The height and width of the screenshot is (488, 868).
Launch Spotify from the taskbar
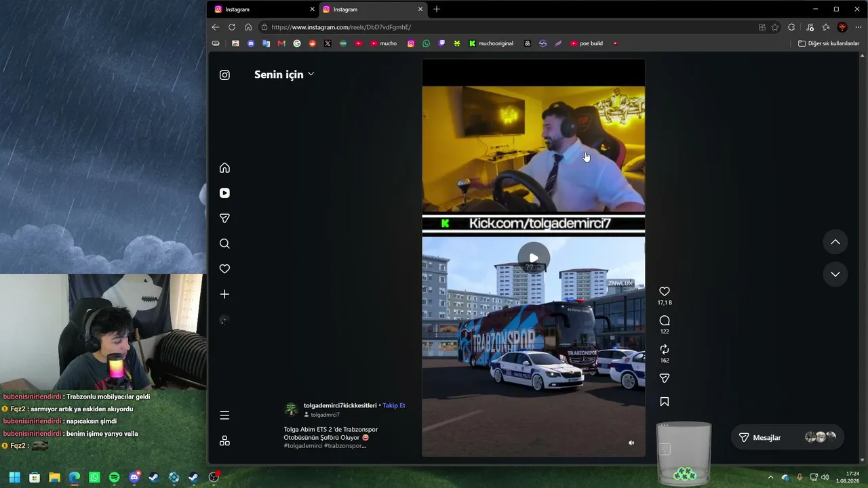pos(114,477)
